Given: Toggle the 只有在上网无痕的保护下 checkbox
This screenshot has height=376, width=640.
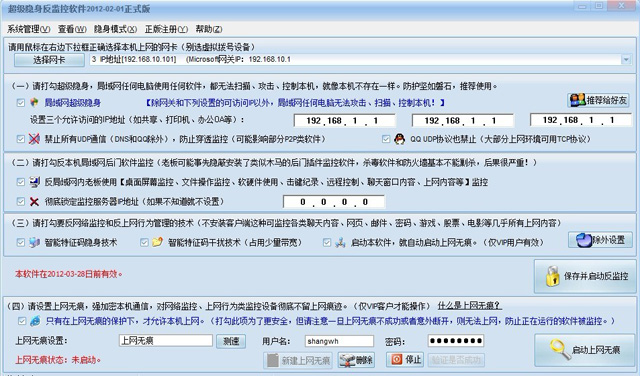Looking at the screenshot, I should 22,321.
